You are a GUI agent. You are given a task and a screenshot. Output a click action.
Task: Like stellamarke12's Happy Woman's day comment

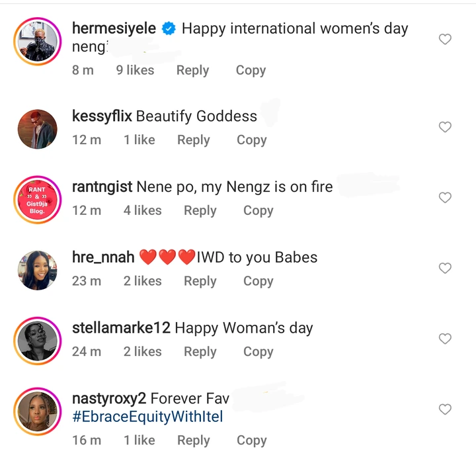(445, 339)
